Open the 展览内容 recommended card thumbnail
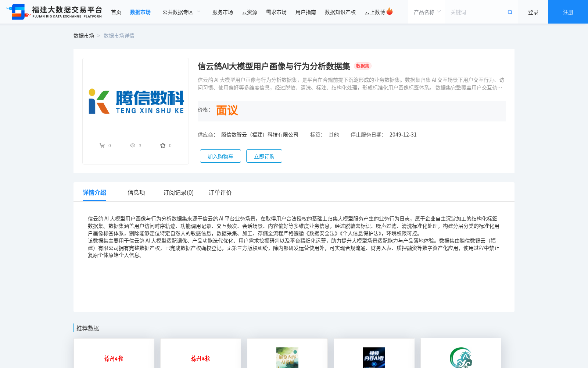This screenshot has height=368, width=588. click(x=287, y=358)
